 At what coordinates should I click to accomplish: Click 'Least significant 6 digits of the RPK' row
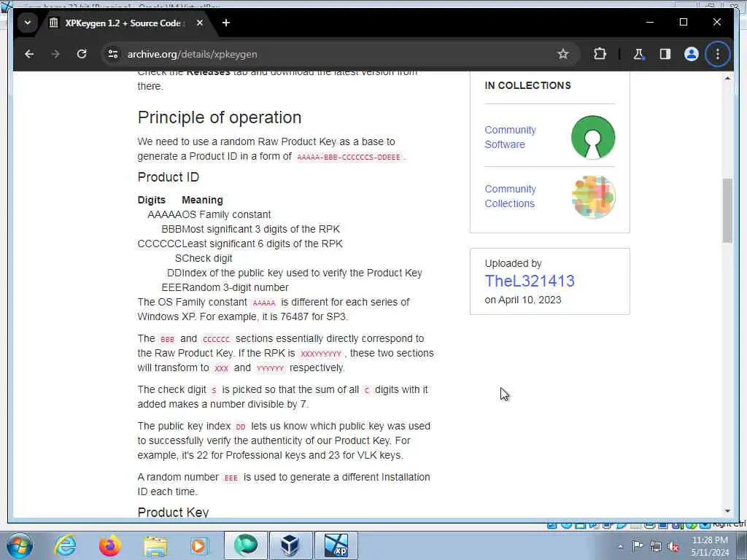240,244
